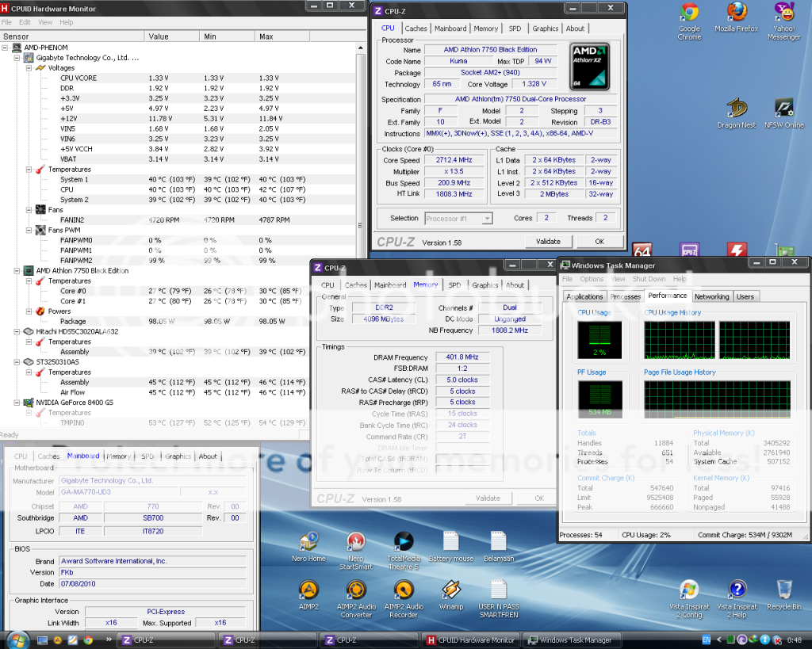Select the Battery mouse file icon
The image size is (812, 649).
click(x=451, y=547)
